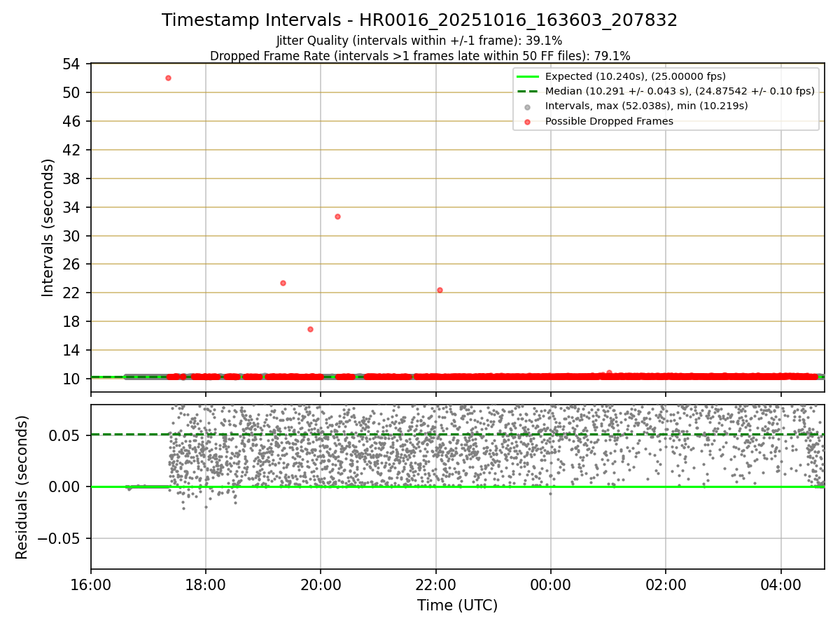Click the red outlier point near 17 seconds
Image resolution: width=840 pixels, height=630 pixels.
coord(310,329)
